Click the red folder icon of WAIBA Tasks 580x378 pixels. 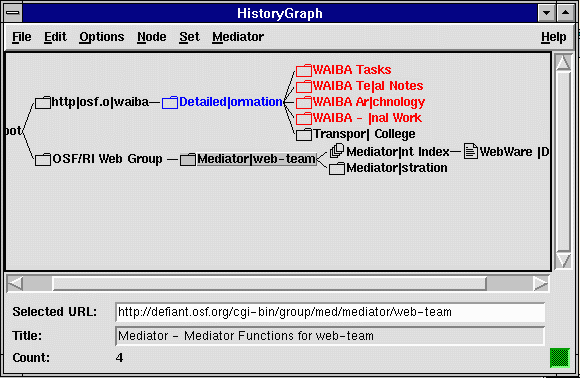(x=304, y=70)
